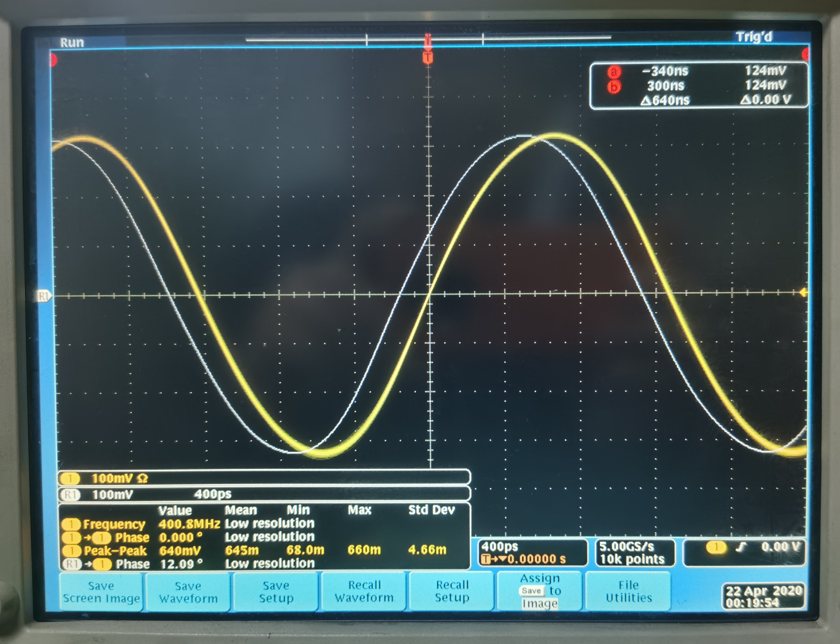Click the Mean column header
The height and width of the screenshot is (644, 840).
click(x=241, y=510)
